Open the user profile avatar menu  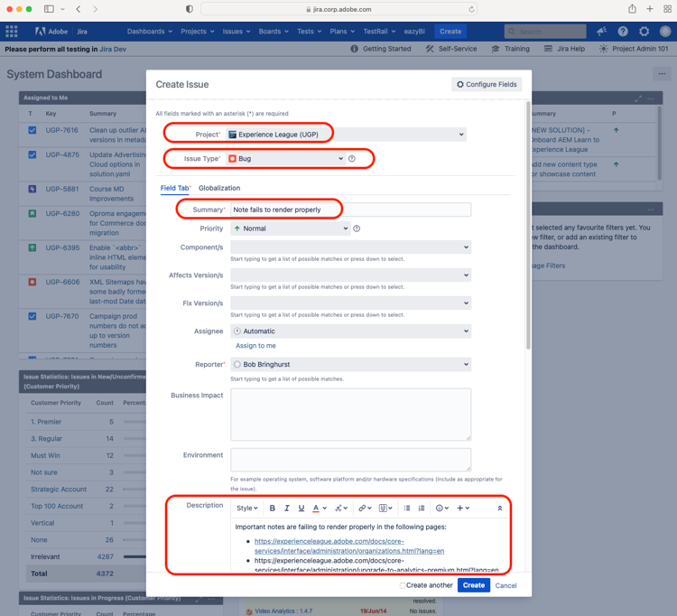[665, 32]
